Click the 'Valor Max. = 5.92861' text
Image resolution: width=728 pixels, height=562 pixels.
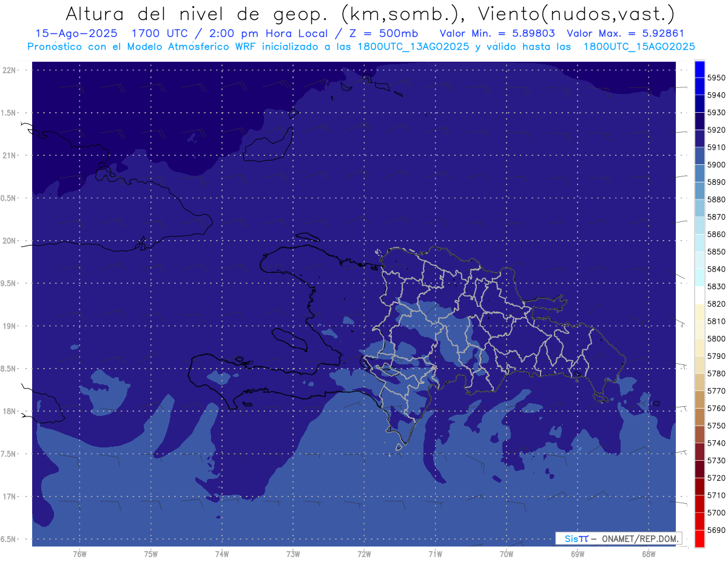pyautogui.click(x=625, y=33)
